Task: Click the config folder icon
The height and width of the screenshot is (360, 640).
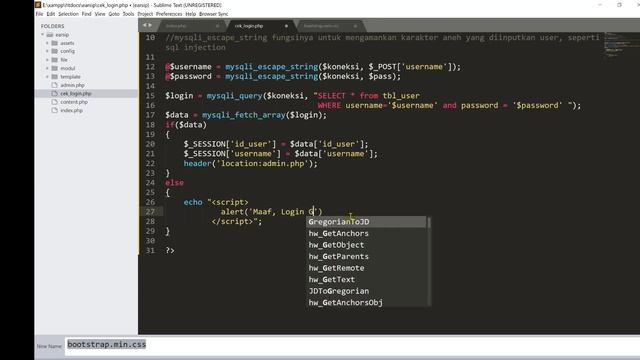Action: 55,51
